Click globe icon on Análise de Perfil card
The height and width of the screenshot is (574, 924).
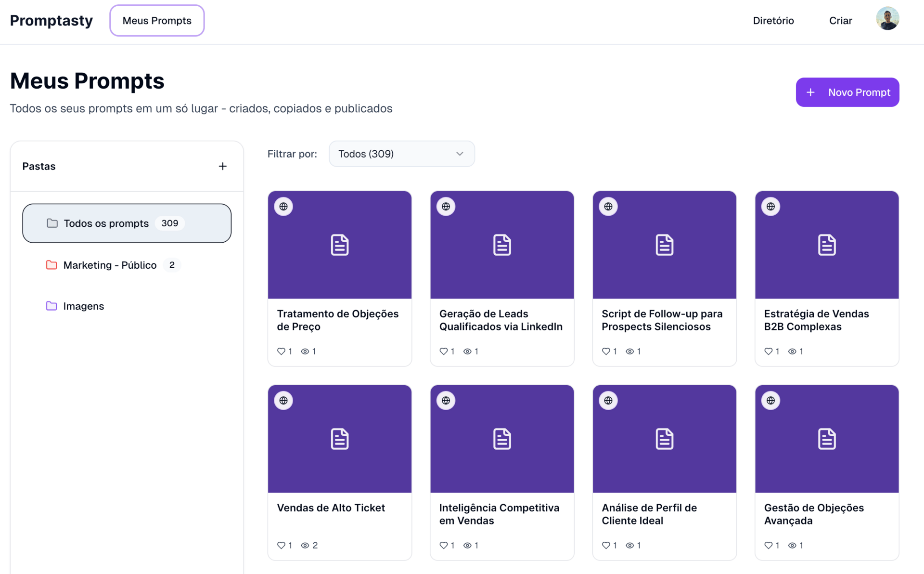click(608, 401)
